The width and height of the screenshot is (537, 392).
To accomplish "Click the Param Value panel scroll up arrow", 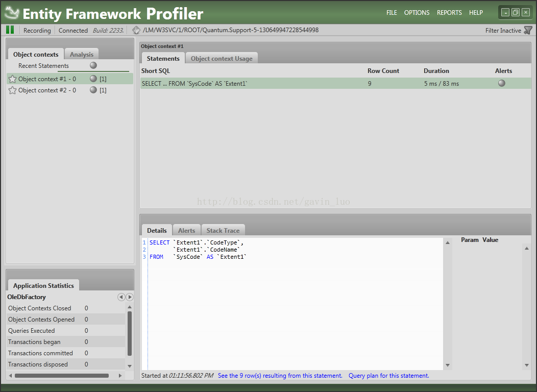I will [527, 248].
